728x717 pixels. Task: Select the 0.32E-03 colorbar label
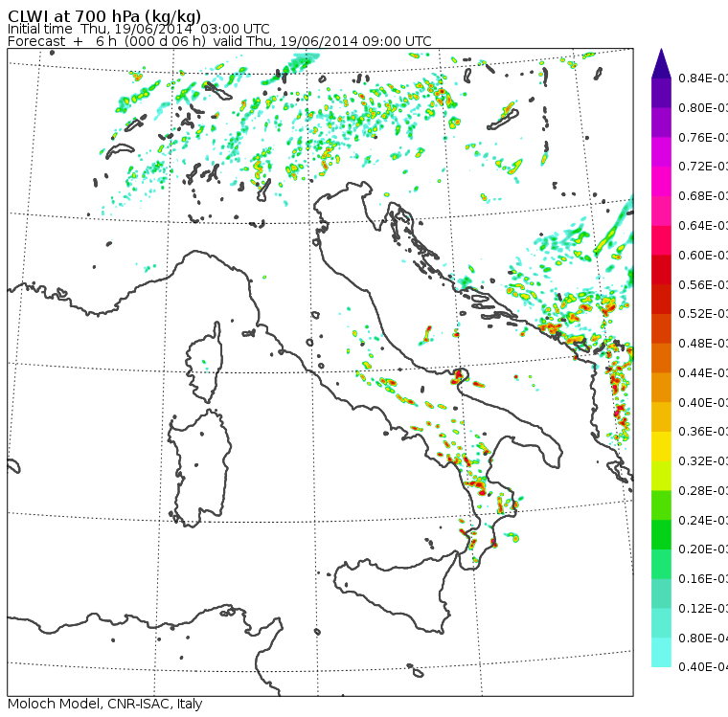point(702,460)
